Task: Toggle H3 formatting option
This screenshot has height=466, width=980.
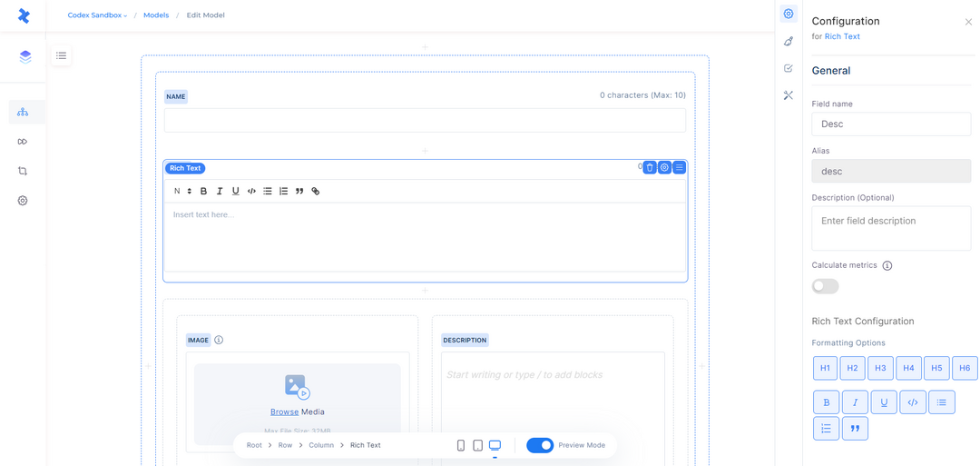Action: 880,369
